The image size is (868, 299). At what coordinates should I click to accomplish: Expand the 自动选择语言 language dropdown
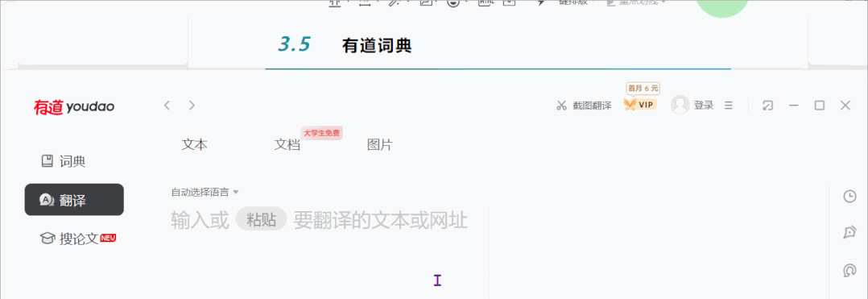[205, 192]
